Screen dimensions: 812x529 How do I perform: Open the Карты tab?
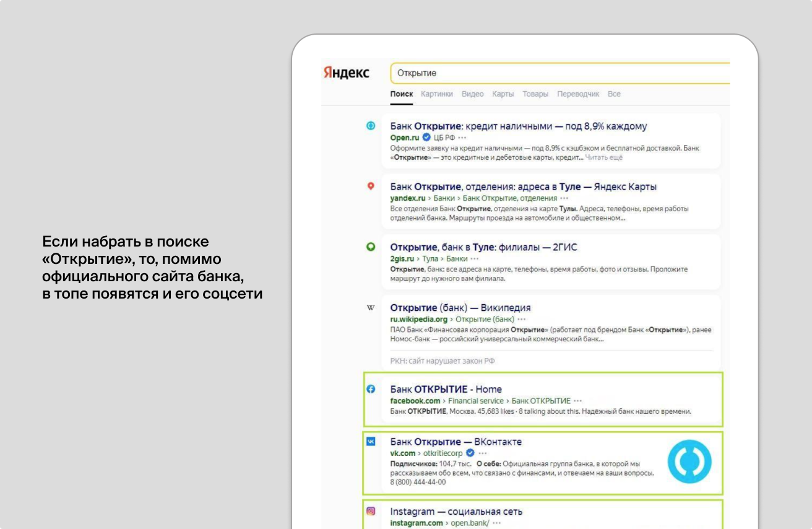503,94
